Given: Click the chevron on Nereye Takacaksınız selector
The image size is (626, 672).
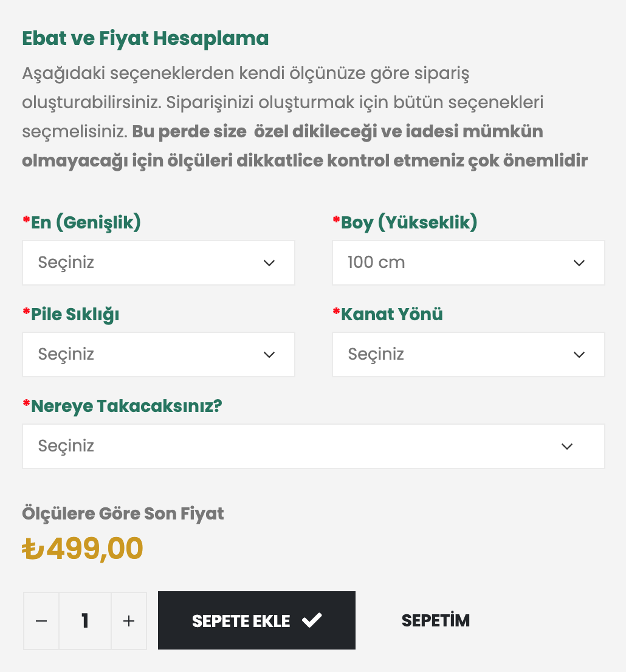Looking at the screenshot, I should pos(567,446).
